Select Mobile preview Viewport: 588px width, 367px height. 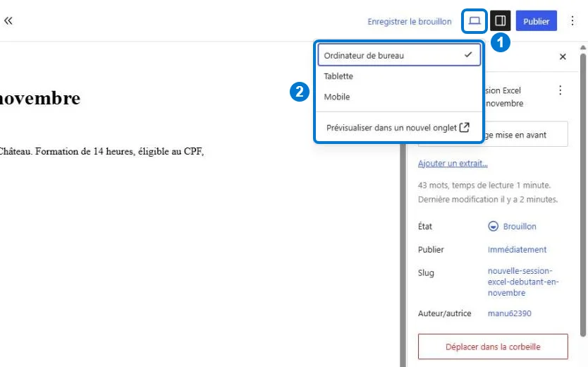pos(399,97)
